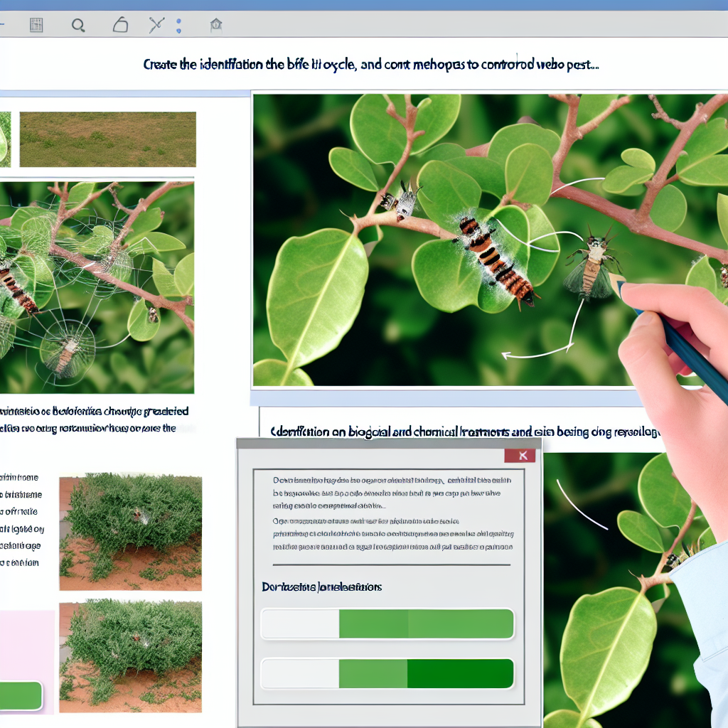728x728 pixels.
Task: Open the spider web branch image on left
Action: click(x=97, y=287)
